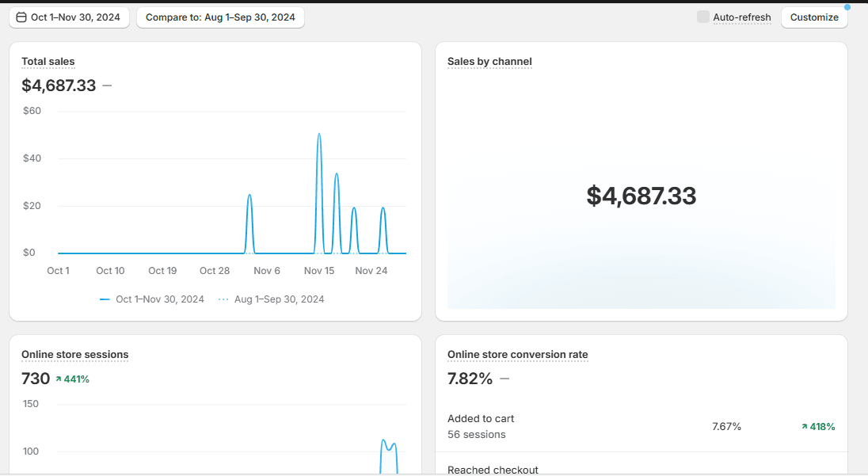Click the solid-line Oct 1–Nov 30 legend marker
Image resolution: width=868 pixels, height=476 pixels.
pos(105,299)
